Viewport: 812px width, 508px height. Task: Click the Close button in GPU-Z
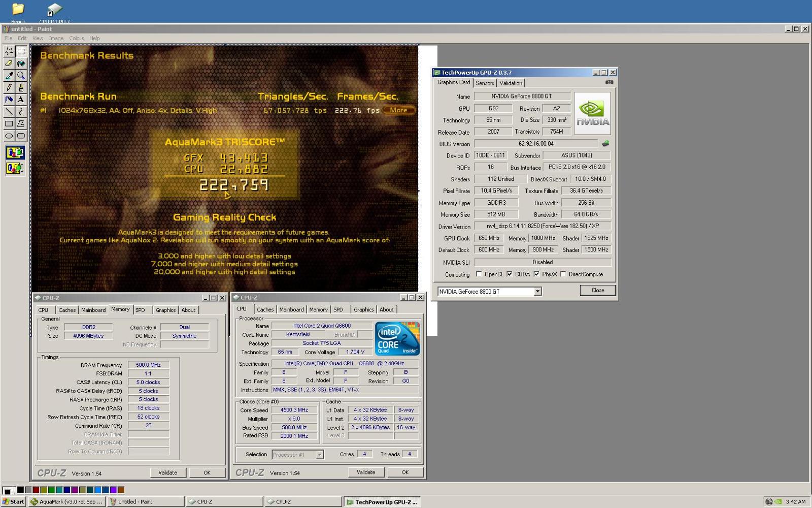coord(598,291)
